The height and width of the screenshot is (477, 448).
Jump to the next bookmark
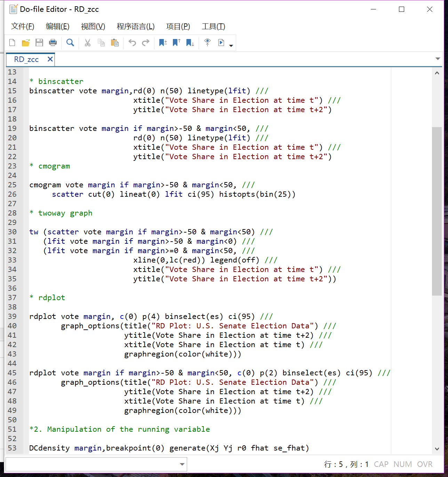click(x=190, y=42)
